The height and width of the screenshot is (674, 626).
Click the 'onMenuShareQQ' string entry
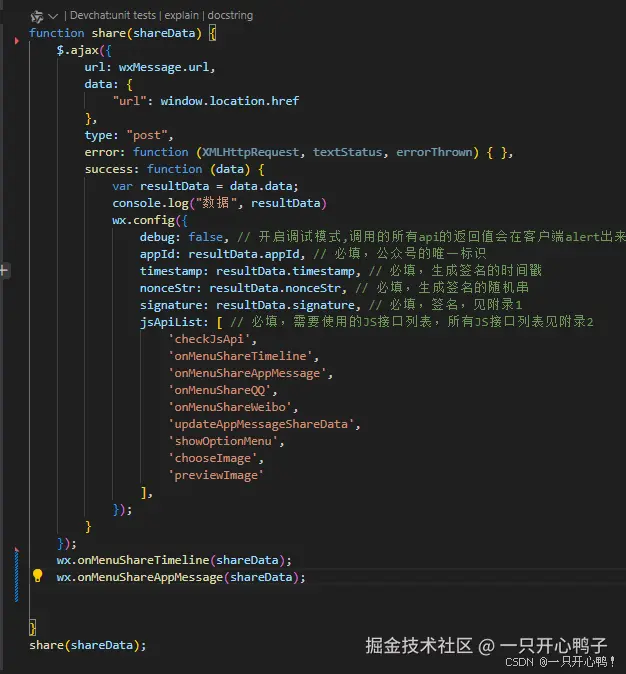[220, 390]
